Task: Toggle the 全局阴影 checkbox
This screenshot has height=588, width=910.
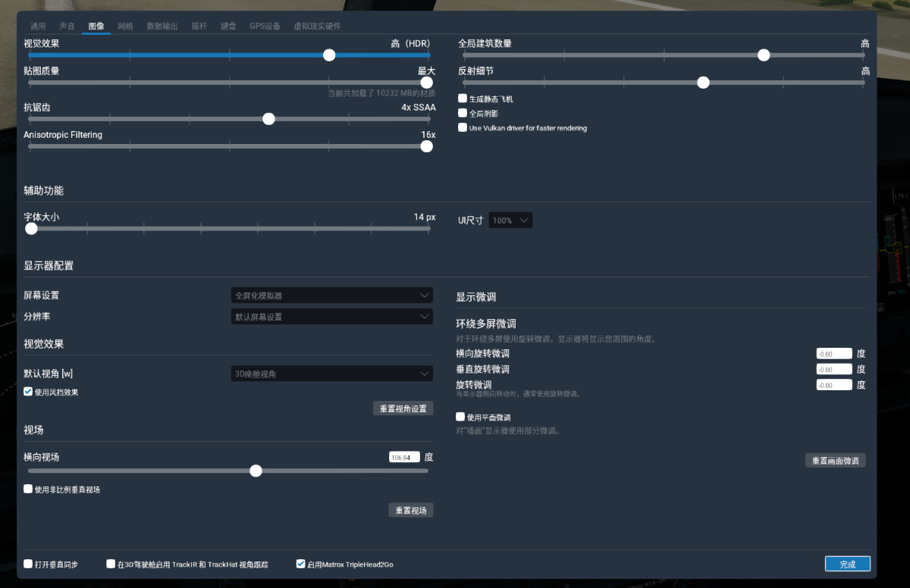Action: click(x=463, y=113)
